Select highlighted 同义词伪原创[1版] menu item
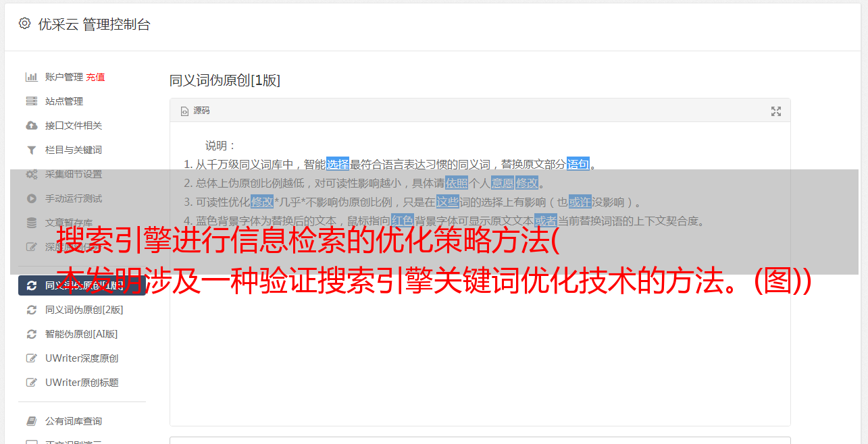 click(x=82, y=285)
